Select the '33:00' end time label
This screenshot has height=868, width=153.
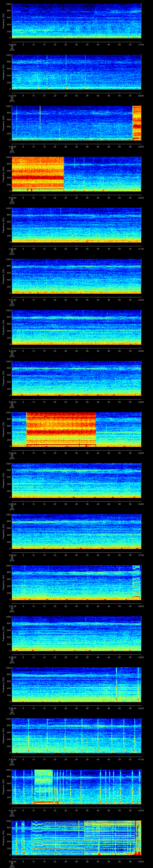point(141,351)
